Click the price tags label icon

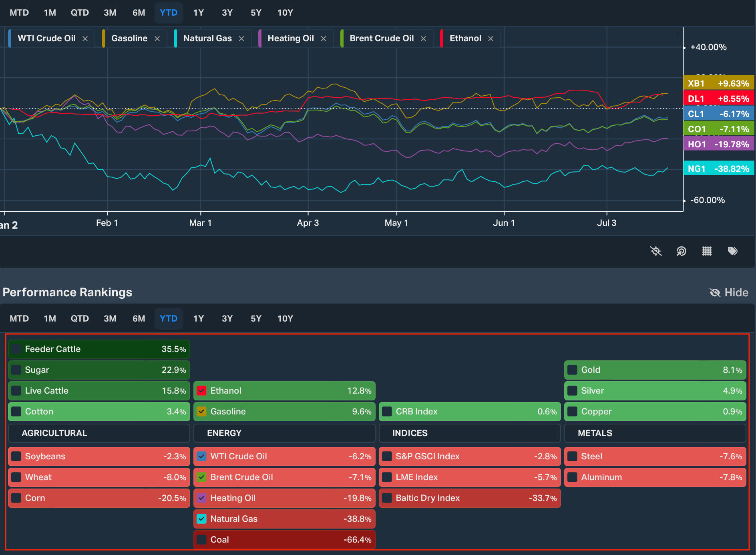coord(732,251)
